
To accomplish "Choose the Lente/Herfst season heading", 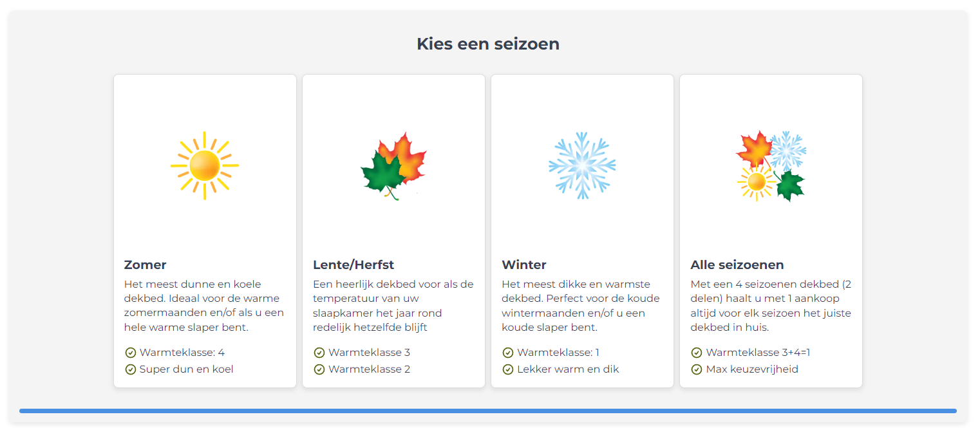I will (x=353, y=265).
